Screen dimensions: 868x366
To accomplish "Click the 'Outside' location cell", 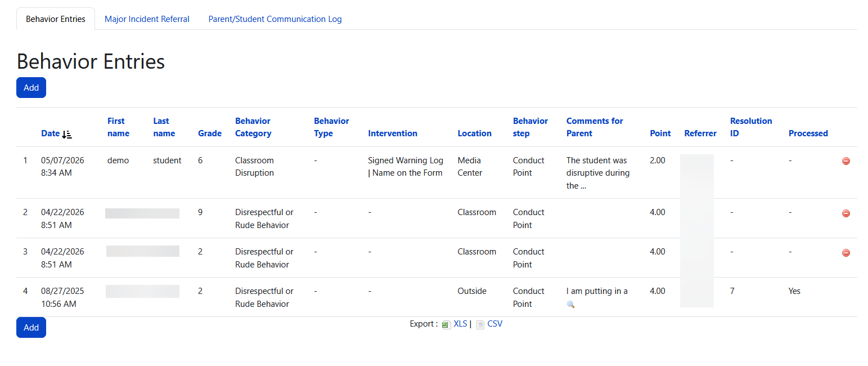I will 472,291.
